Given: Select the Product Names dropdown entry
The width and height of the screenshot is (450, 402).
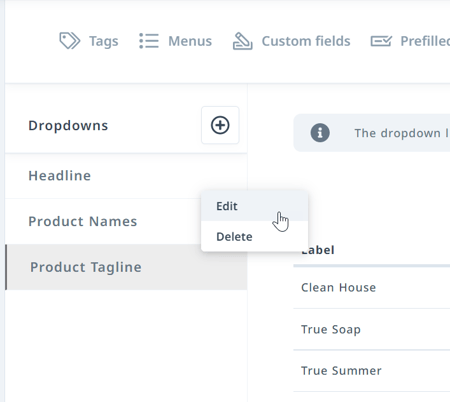Looking at the screenshot, I should click(x=103, y=221).
